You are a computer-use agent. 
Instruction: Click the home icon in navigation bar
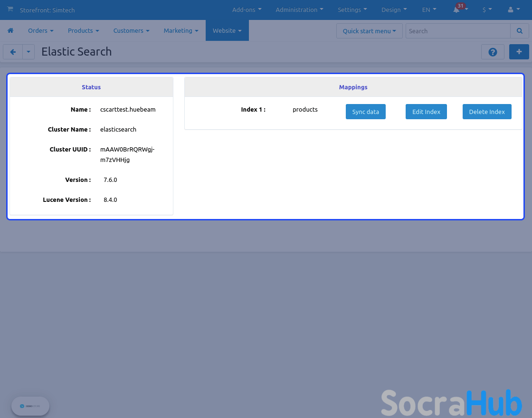tap(10, 30)
